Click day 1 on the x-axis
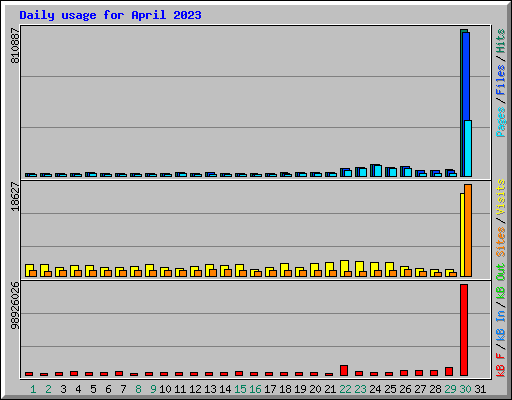Screen dimensions: 512x400 pos(33,389)
